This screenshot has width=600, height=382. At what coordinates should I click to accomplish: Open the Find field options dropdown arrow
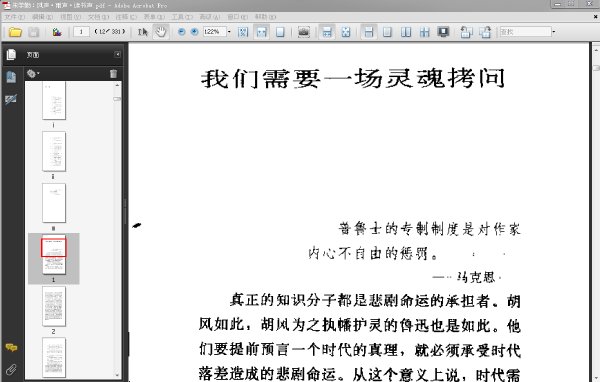554,32
